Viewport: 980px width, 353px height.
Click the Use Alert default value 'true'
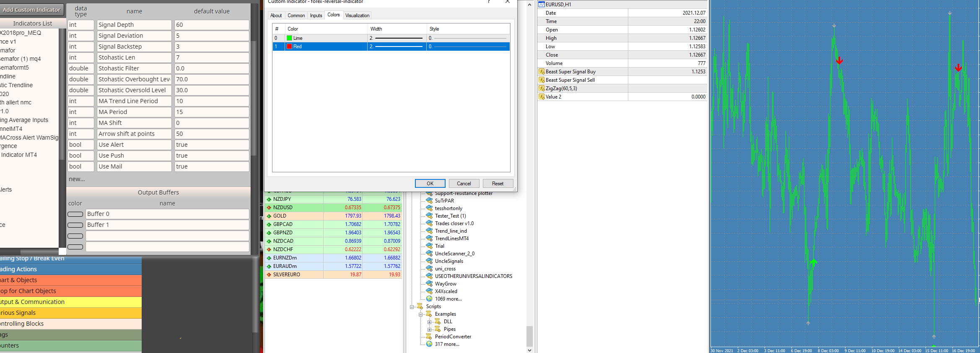pyautogui.click(x=212, y=145)
